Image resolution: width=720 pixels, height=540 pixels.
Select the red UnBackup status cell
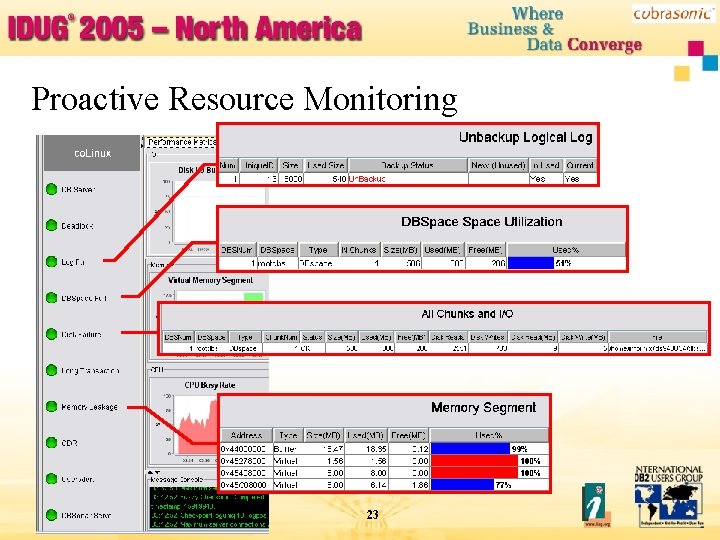tap(408, 179)
